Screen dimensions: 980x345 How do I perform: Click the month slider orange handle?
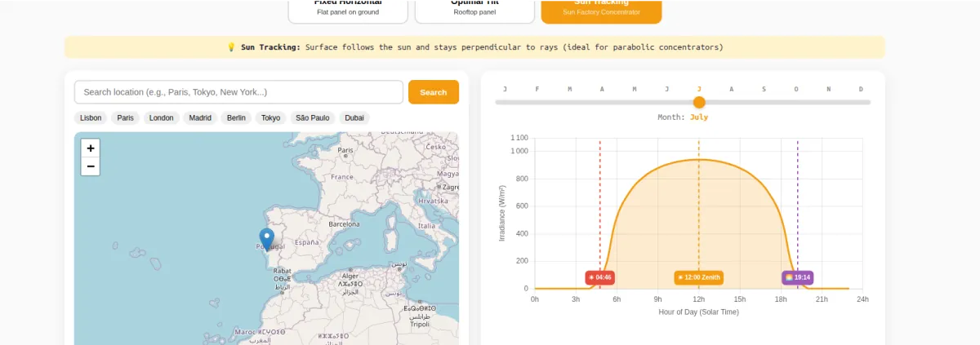[x=699, y=102]
